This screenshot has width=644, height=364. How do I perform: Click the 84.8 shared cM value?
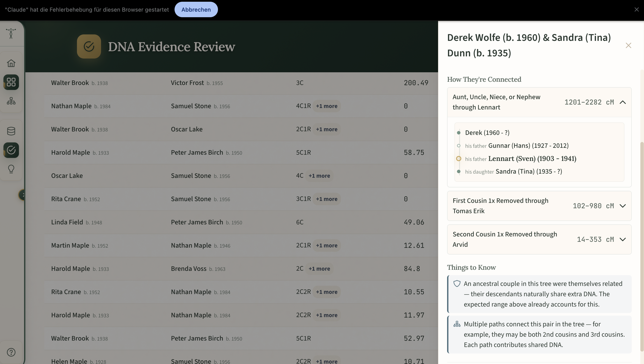(x=412, y=269)
